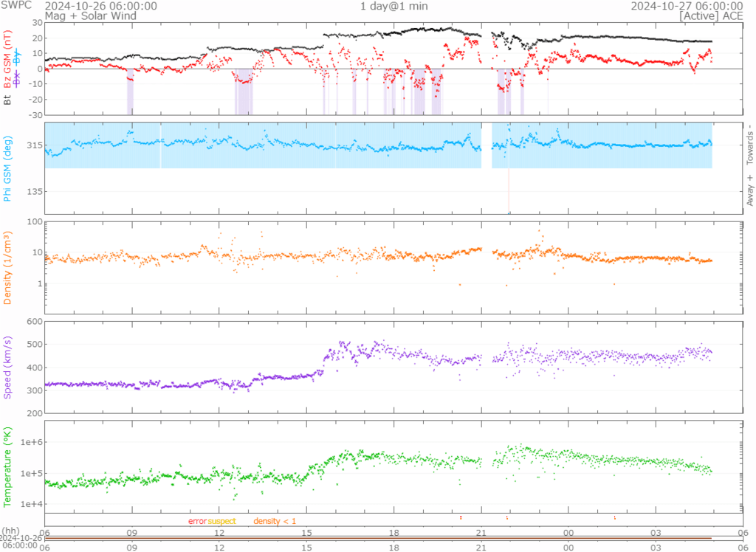Click the SWPC label in the corner

click(x=16, y=6)
